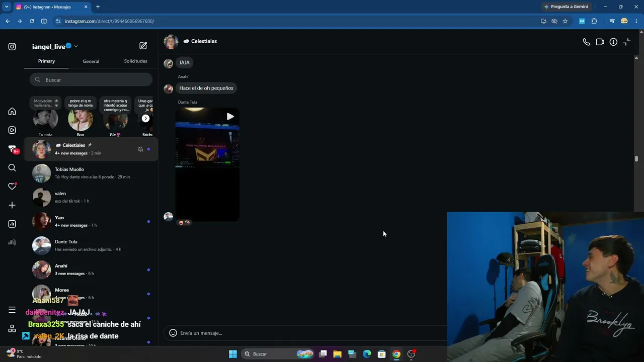The width and height of the screenshot is (644, 362).
Task: Go to Instagram Home feed icon
Action: [x=12, y=112]
